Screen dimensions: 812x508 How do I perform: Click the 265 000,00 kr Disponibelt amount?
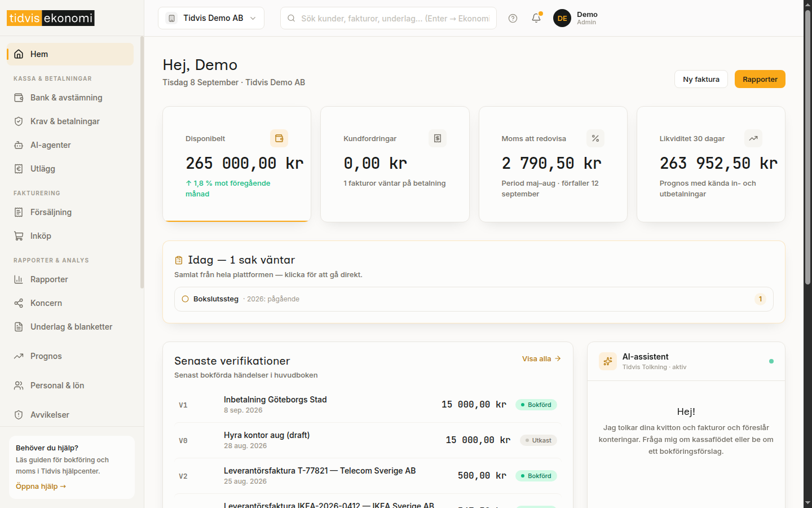[x=245, y=164]
